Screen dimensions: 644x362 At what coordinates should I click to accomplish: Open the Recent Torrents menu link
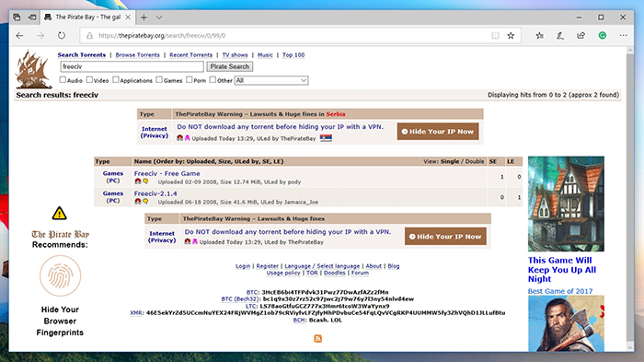click(191, 54)
